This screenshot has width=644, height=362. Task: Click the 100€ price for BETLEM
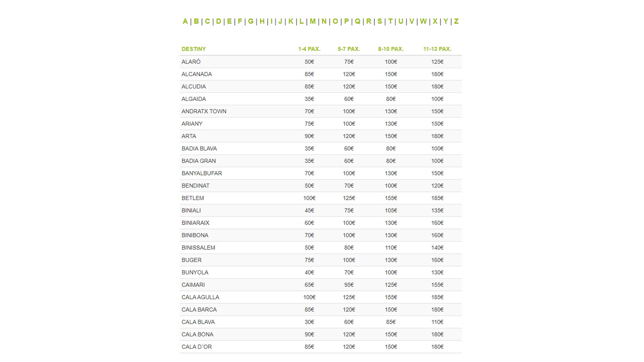pos(309,198)
